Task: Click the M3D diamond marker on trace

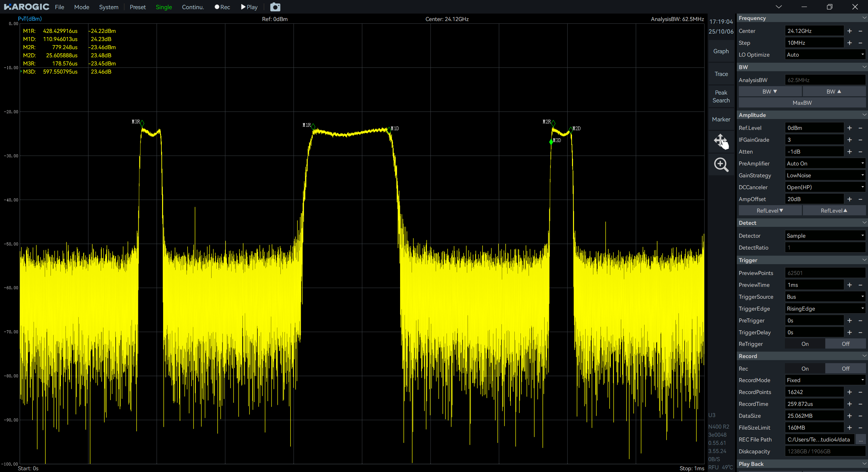Action: pyautogui.click(x=551, y=142)
